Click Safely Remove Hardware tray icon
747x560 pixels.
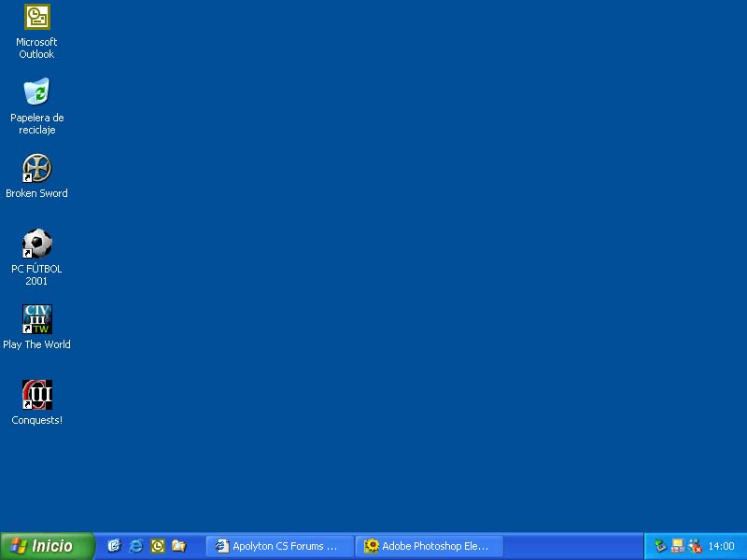[660, 546]
